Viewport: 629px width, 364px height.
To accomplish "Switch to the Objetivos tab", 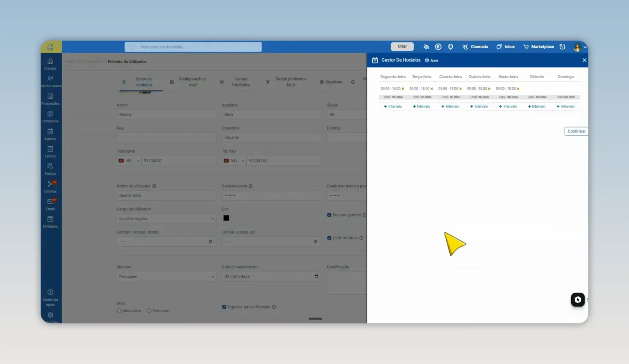I will click(x=331, y=82).
